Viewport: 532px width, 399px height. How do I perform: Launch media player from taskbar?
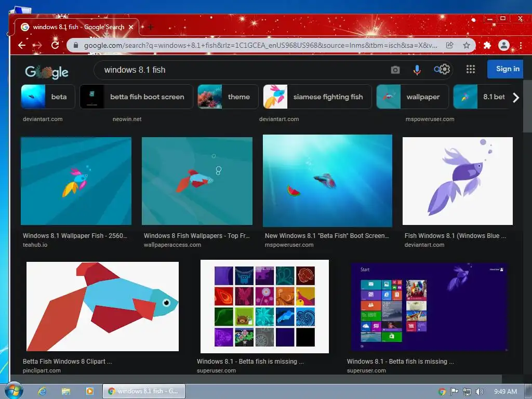[89, 391]
